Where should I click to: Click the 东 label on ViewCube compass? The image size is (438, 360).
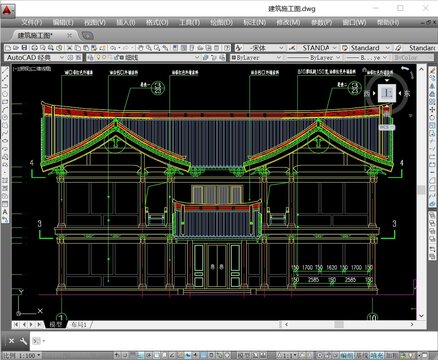tap(407, 93)
